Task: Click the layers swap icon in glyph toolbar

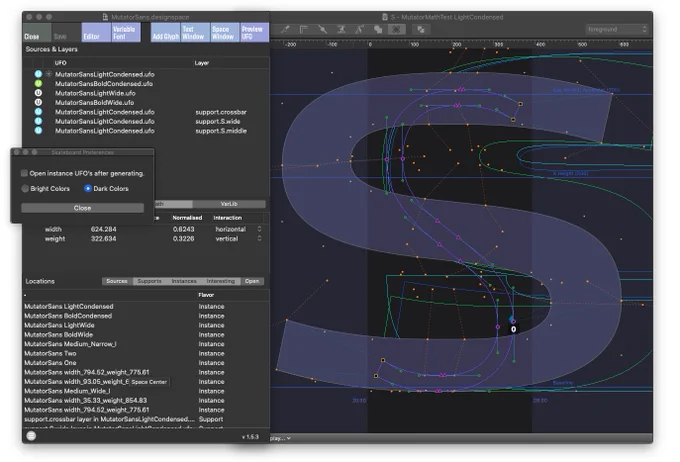Action: click(421, 29)
